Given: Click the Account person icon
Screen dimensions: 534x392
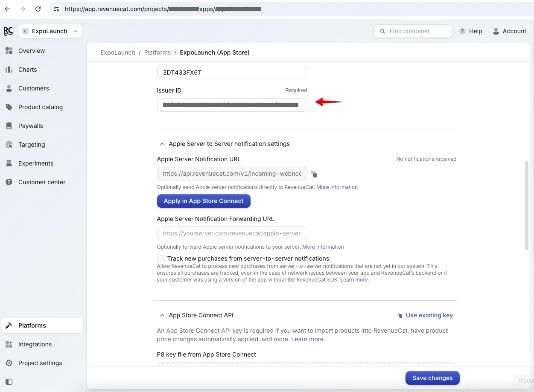Looking at the screenshot, I should [496, 31].
